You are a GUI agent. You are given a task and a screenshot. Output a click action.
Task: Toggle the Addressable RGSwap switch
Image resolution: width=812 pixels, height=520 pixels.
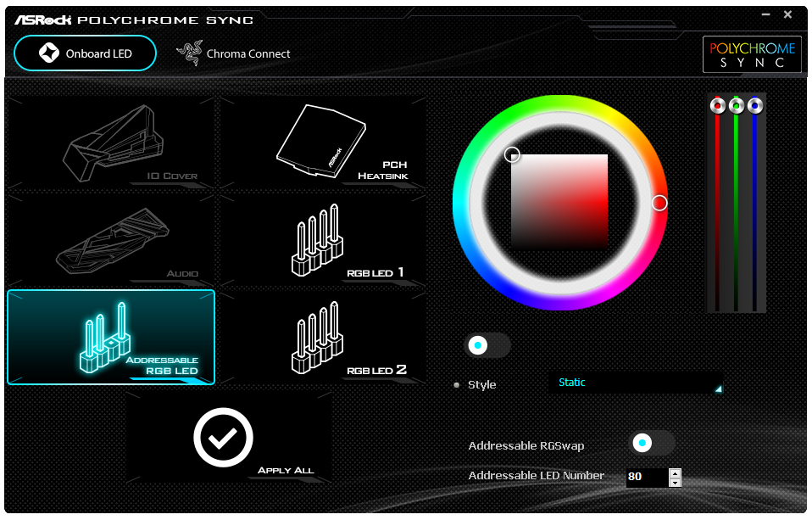click(x=653, y=444)
